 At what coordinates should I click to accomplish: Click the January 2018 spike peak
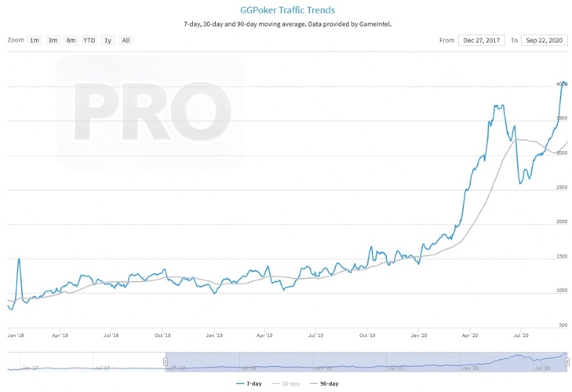tap(19, 259)
